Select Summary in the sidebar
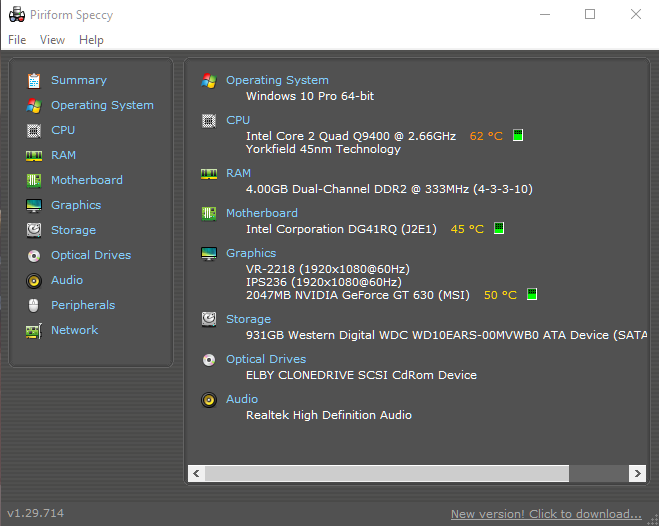Viewport: 659px width, 526px height. coord(79,80)
